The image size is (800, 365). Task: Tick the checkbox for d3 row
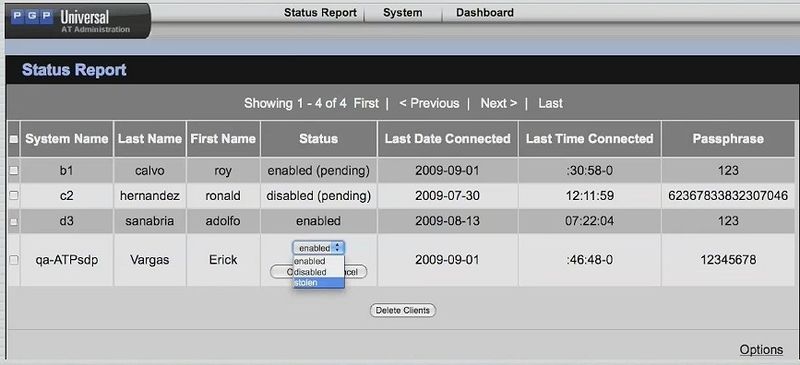click(14, 222)
